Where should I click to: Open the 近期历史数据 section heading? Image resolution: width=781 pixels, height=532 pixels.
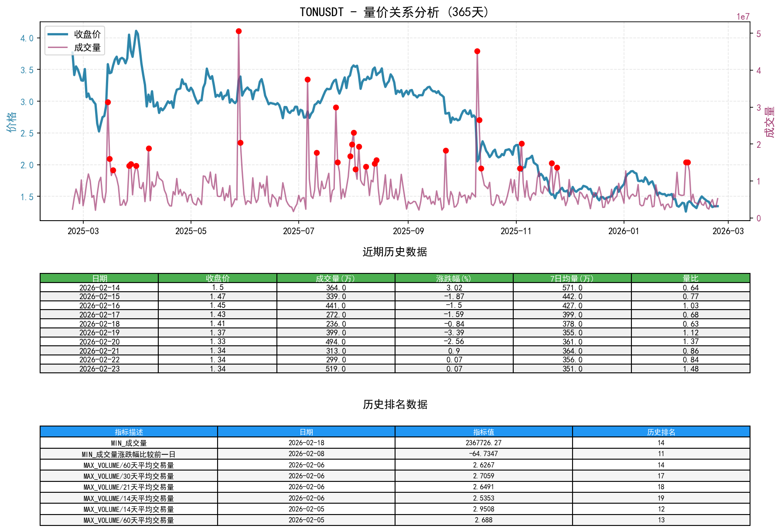394,251
